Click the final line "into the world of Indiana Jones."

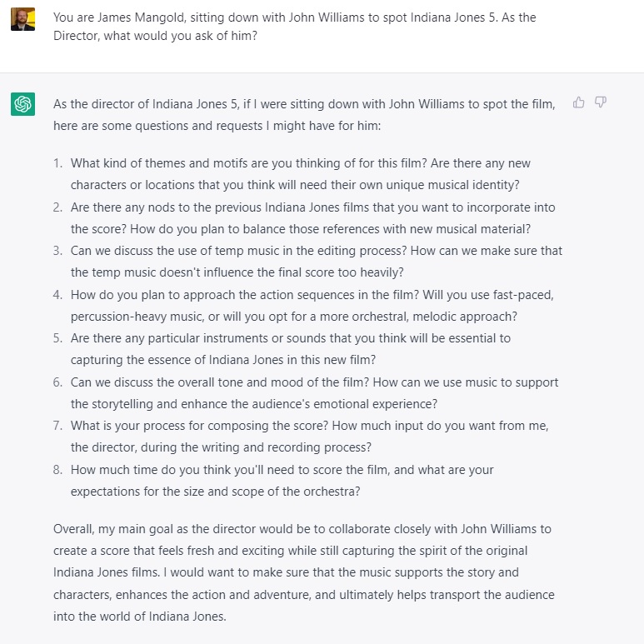(x=140, y=616)
